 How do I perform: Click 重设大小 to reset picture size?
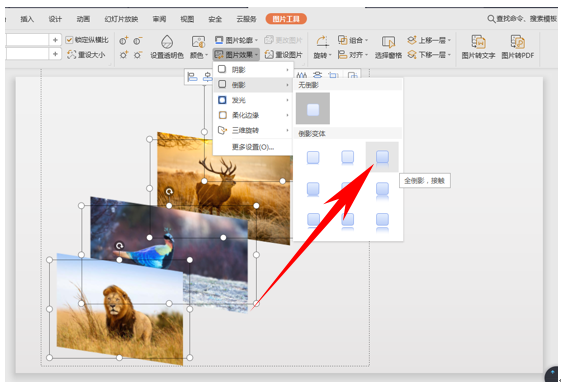coord(86,55)
